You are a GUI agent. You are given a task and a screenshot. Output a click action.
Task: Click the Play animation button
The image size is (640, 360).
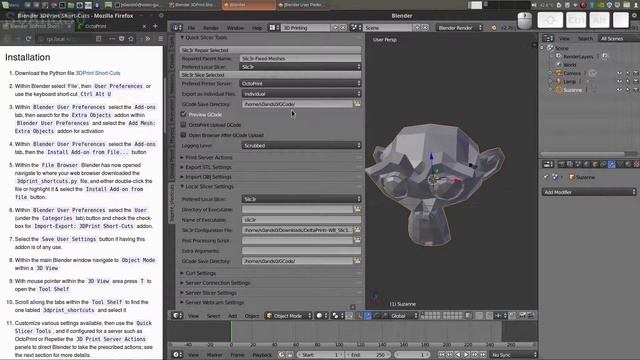[x=466, y=355]
